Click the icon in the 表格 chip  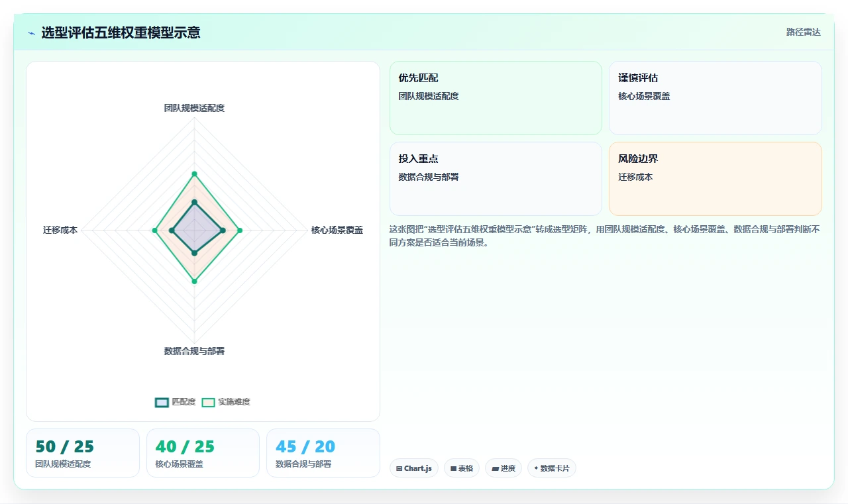(x=453, y=468)
